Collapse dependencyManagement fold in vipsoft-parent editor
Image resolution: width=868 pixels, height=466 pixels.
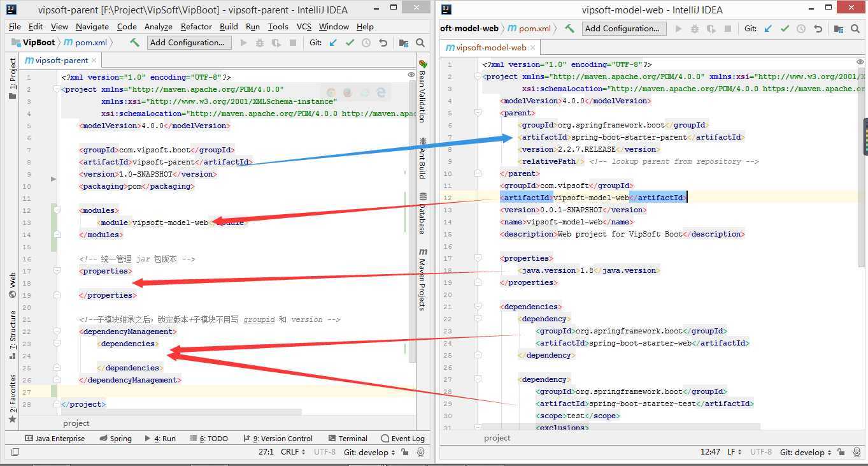point(56,331)
